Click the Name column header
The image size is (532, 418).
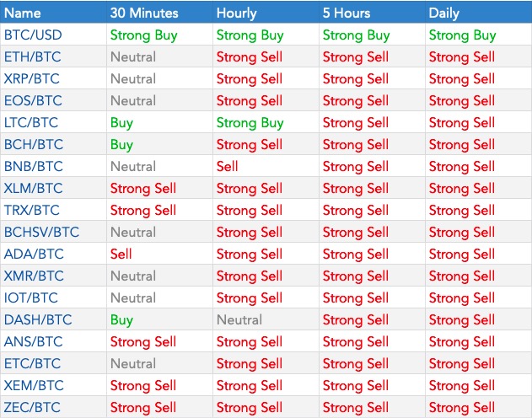(22, 13)
